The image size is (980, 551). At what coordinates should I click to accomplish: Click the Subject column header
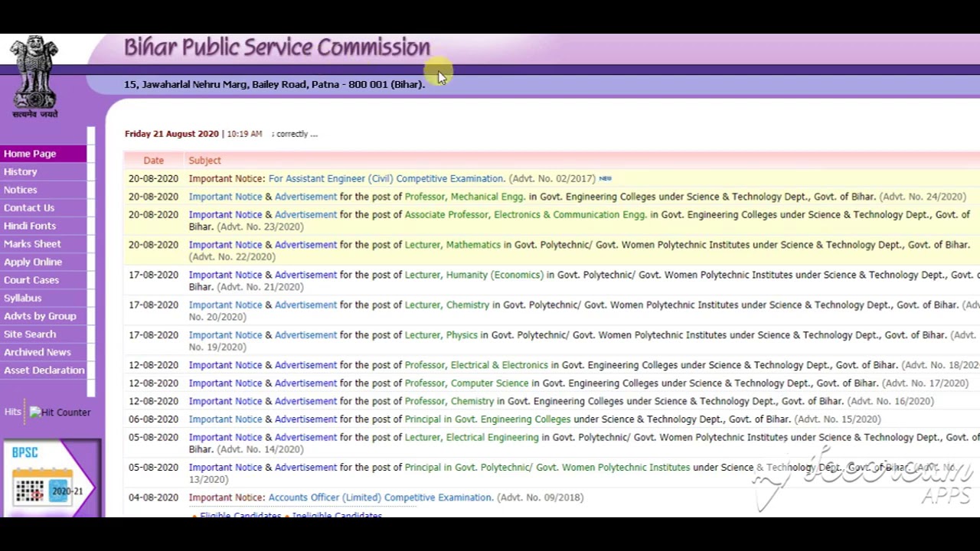[204, 161]
